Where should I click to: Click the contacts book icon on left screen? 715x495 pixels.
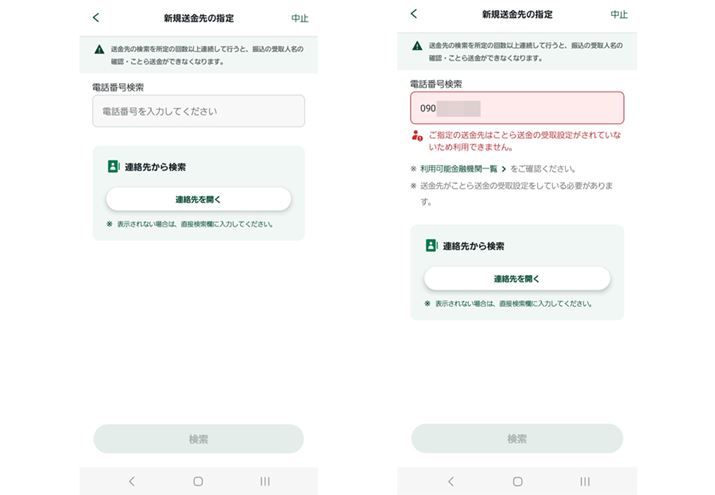(113, 166)
